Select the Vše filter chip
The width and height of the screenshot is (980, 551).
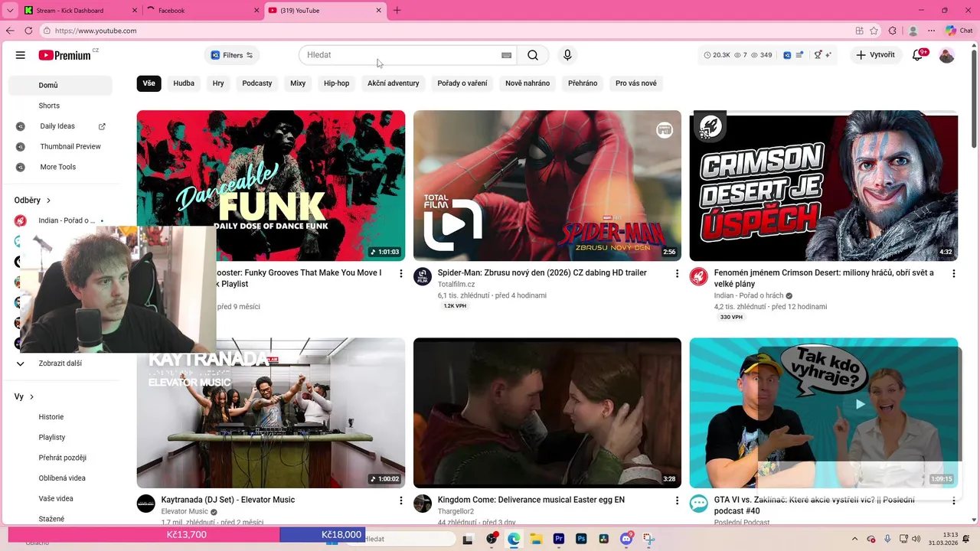point(149,83)
